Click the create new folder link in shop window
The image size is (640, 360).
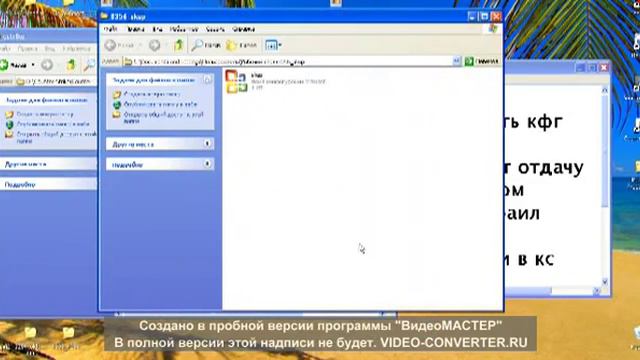pos(152,94)
